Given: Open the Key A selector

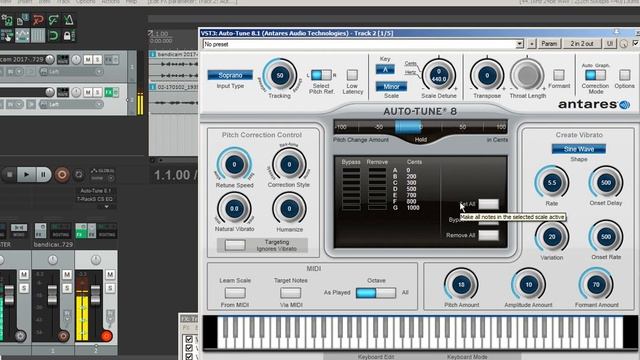Looking at the screenshot, I should click(385, 69).
